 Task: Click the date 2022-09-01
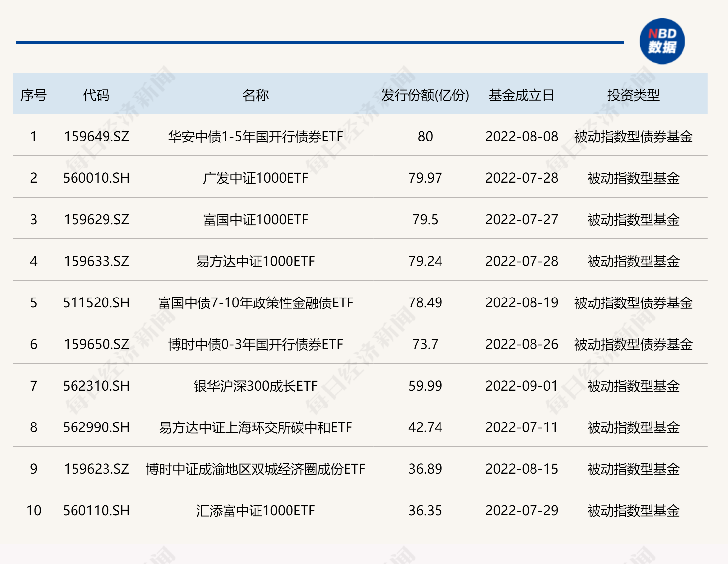(x=522, y=386)
